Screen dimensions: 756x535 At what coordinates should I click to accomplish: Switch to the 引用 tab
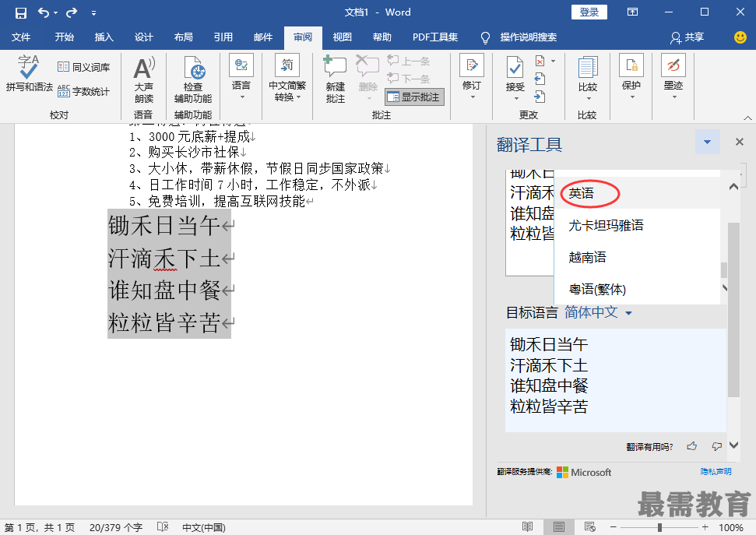223,37
